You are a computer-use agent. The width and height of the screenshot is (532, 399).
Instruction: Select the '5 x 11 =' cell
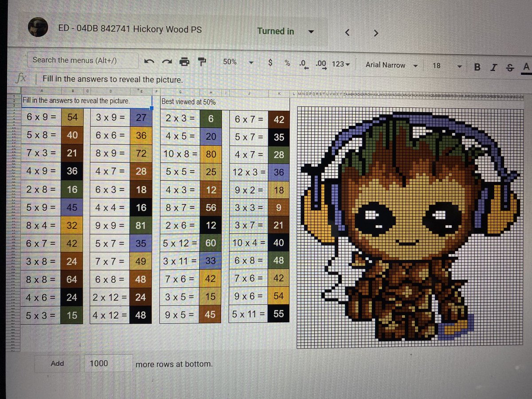coord(249,315)
